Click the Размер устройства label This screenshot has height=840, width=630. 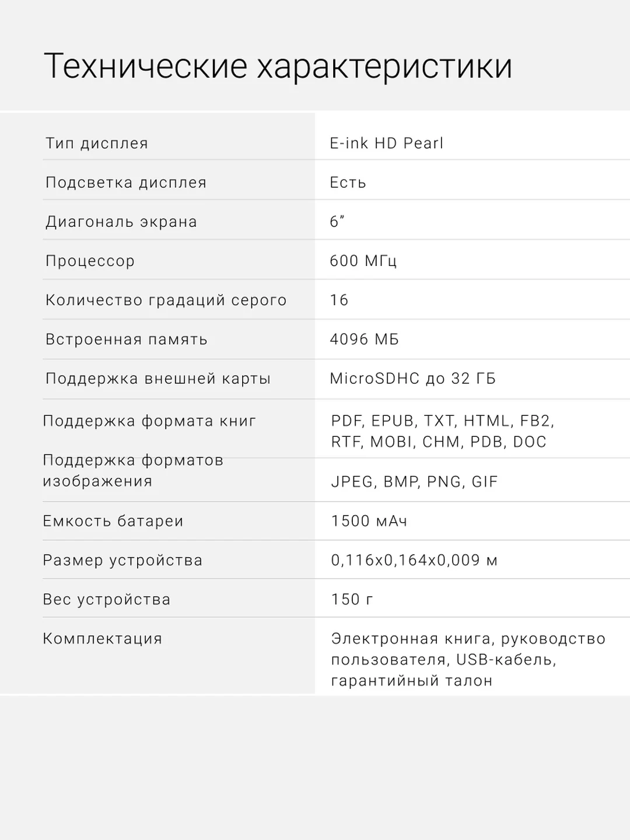click(x=123, y=560)
